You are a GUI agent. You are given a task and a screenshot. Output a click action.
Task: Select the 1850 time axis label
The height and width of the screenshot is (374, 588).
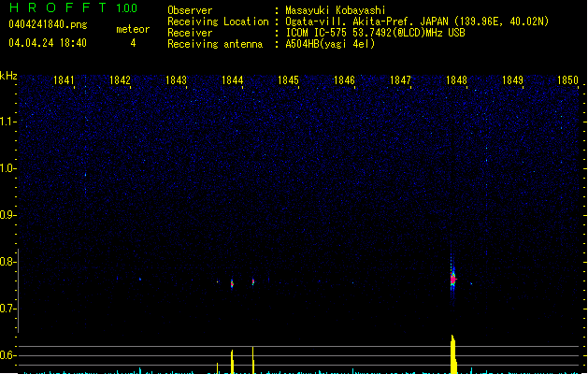click(x=568, y=81)
